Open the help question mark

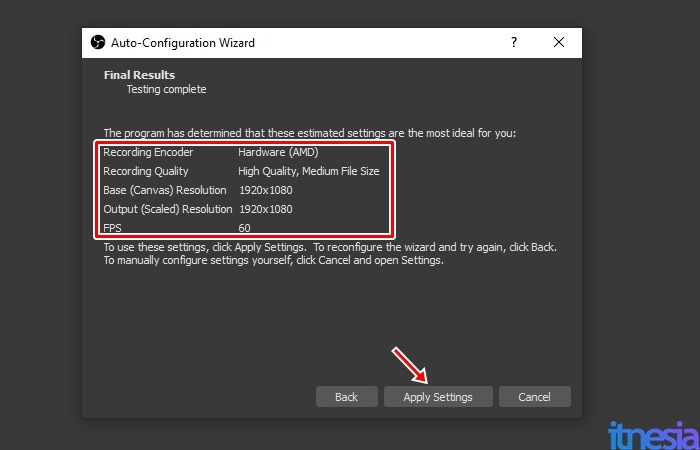coord(514,42)
